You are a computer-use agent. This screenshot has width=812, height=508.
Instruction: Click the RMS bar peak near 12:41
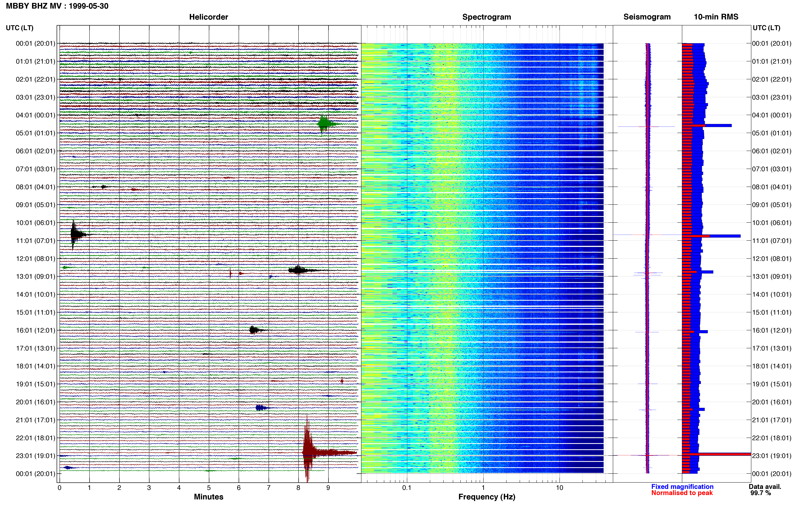(697, 272)
